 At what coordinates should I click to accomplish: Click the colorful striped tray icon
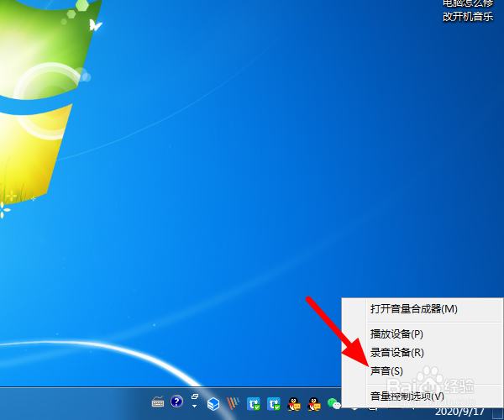[233, 403]
